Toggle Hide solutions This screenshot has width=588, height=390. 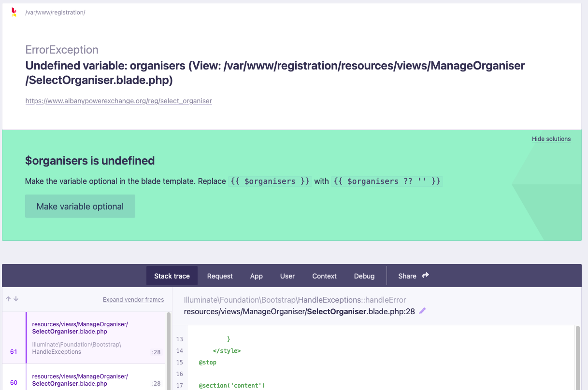click(551, 139)
